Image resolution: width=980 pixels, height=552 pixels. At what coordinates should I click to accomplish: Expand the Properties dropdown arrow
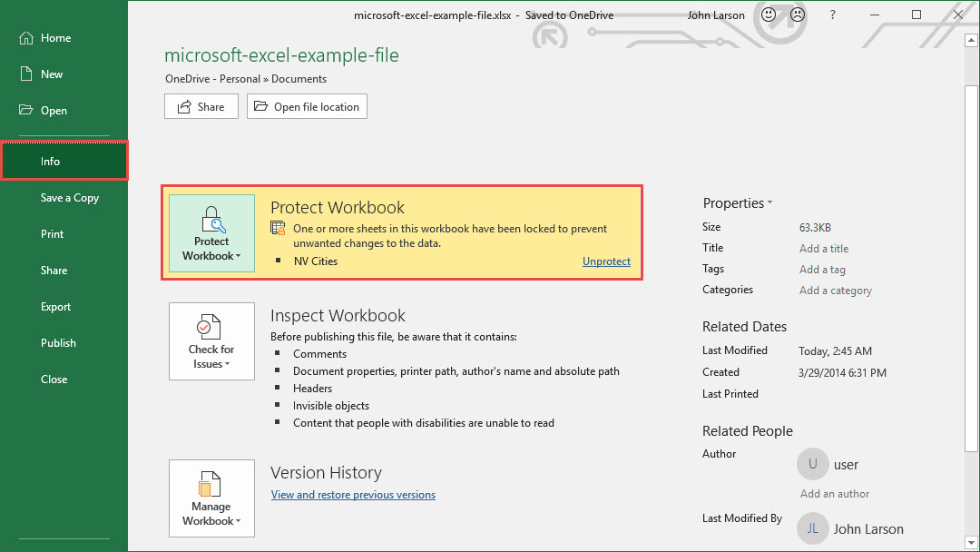(x=769, y=203)
